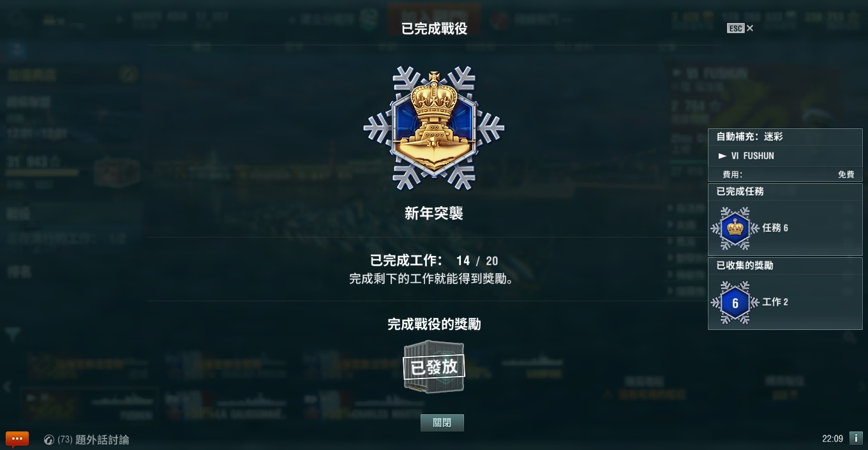Click the 已完成戰役 dialog title
Viewport: 868px width, 450px height.
tap(434, 29)
